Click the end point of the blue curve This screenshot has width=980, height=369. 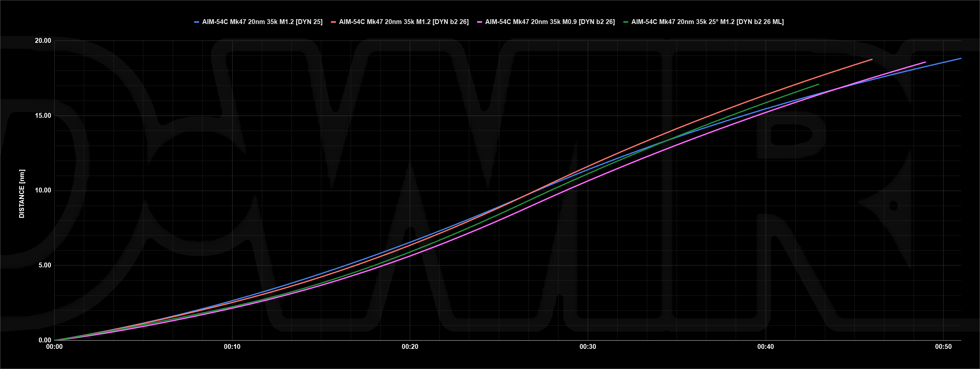[x=961, y=58]
